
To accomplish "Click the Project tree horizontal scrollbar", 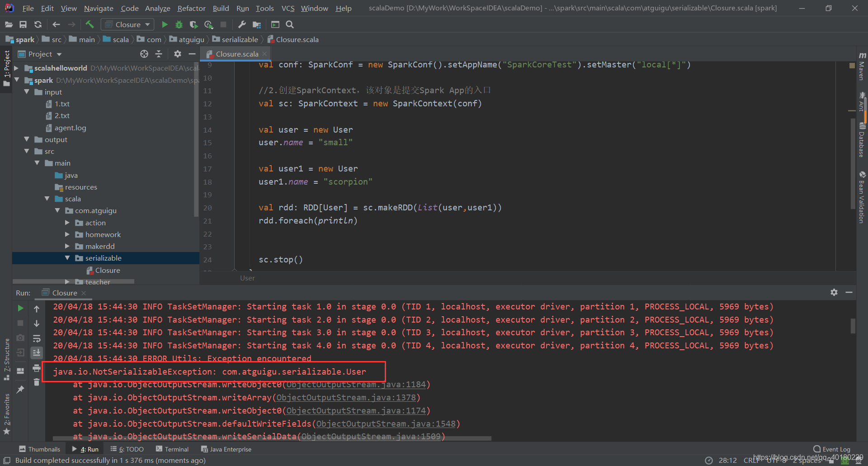I will click(x=73, y=281).
